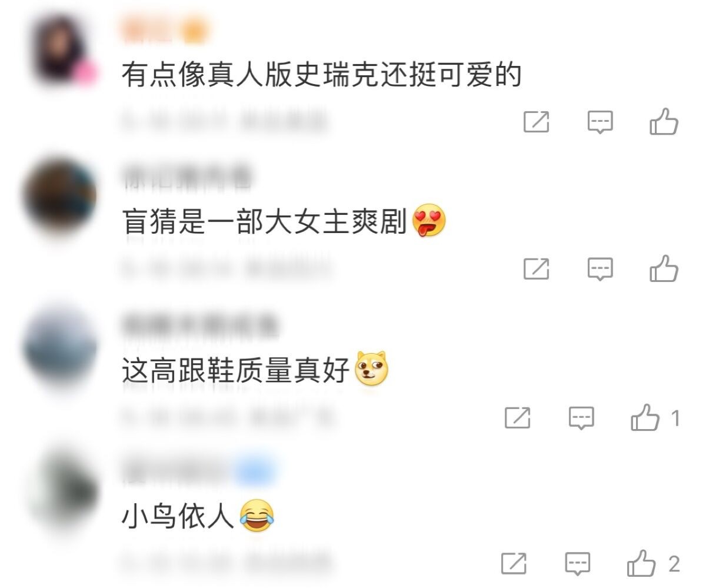Screen dimensions: 706x588
Task: Open avatar of the 高跟鞋 commenter
Action: point(61,344)
